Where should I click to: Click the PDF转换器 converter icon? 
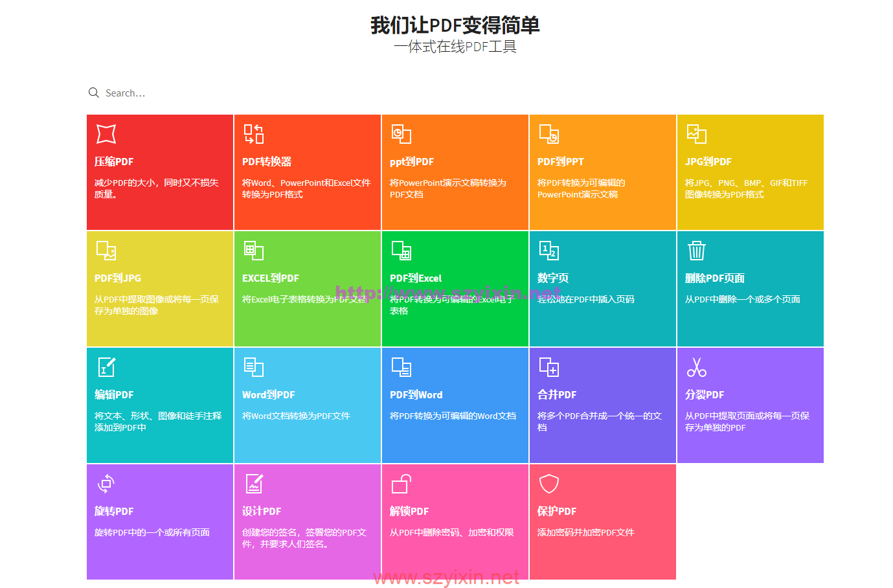pyautogui.click(x=254, y=134)
